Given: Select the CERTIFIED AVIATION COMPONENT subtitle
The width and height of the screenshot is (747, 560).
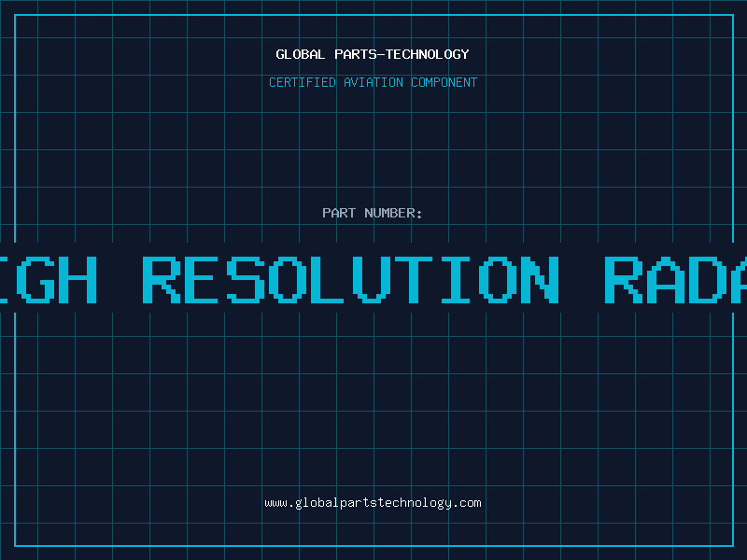Looking at the screenshot, I should click(x=373, y=82).
